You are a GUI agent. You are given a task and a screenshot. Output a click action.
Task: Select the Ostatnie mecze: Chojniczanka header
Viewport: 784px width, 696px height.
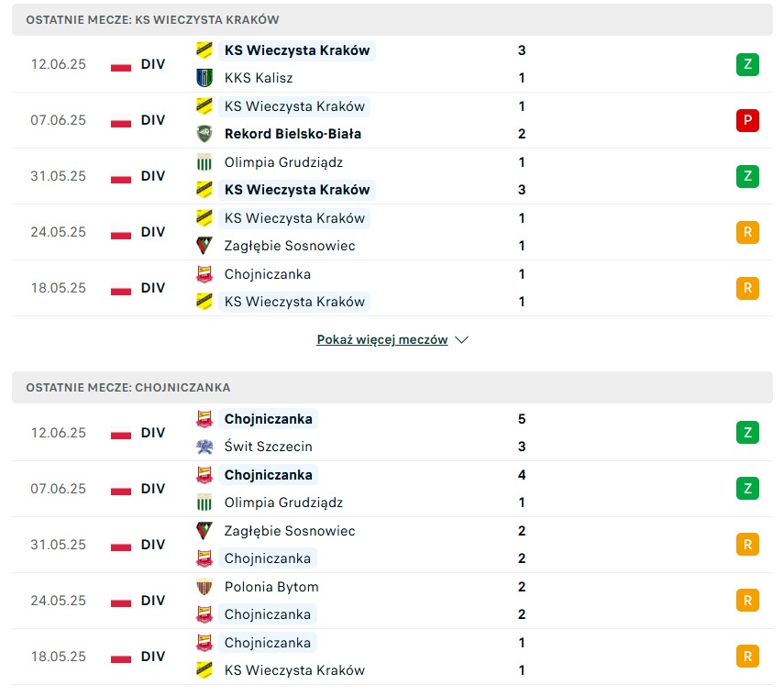(392, 388)
